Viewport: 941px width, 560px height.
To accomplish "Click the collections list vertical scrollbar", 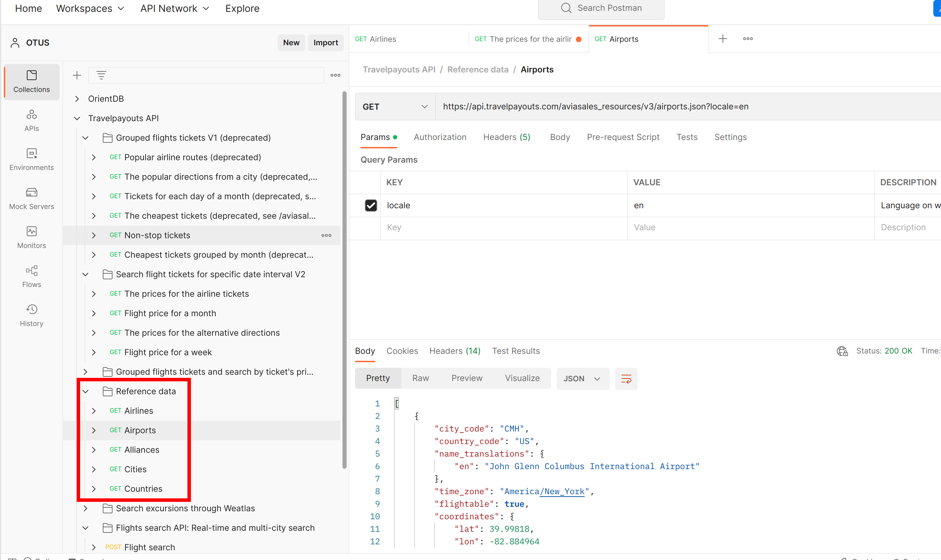I will click(344, 280).
